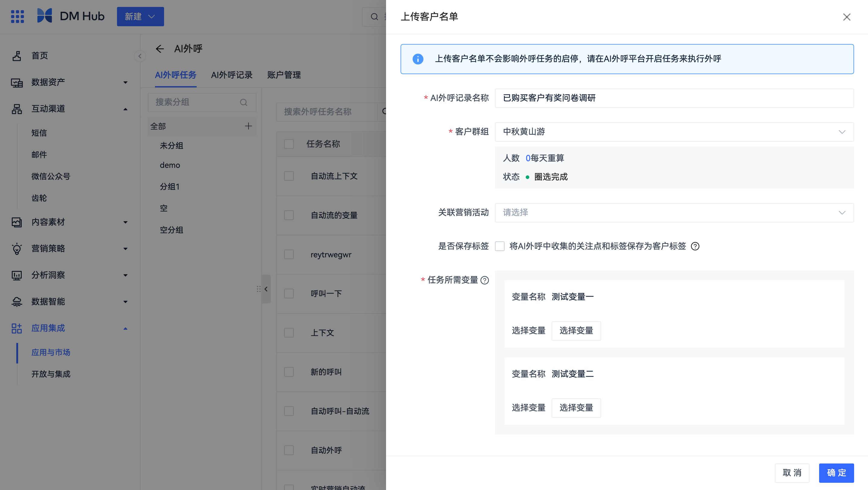Collapse the 应用集成 menu arrow
This screenshot has width=868, height=490.
125,329
